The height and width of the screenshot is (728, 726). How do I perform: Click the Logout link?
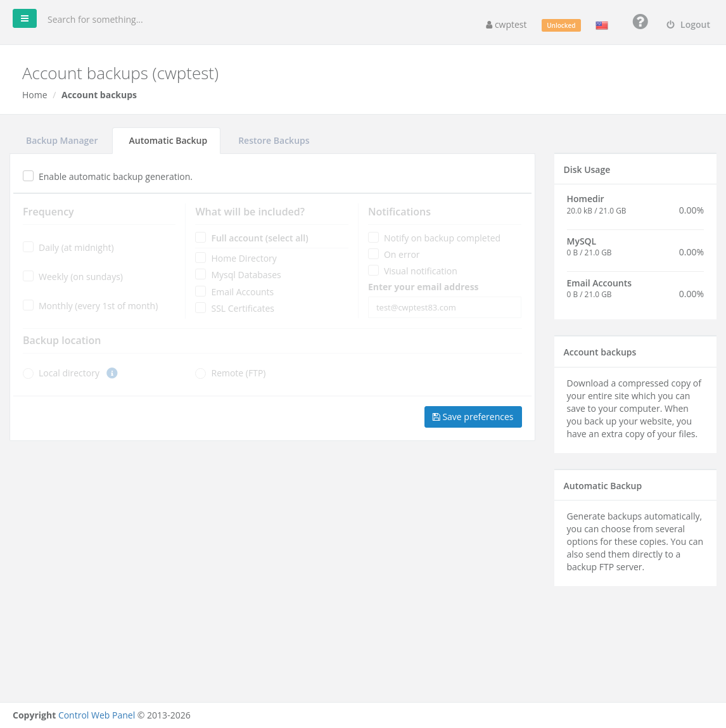pos(689,25)
